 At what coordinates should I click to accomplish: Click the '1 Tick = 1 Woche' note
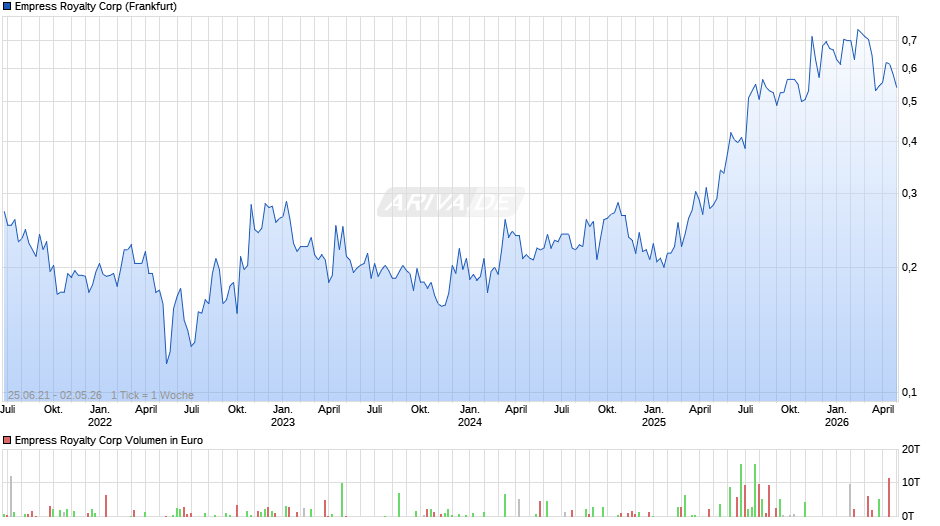click(152, 395)
